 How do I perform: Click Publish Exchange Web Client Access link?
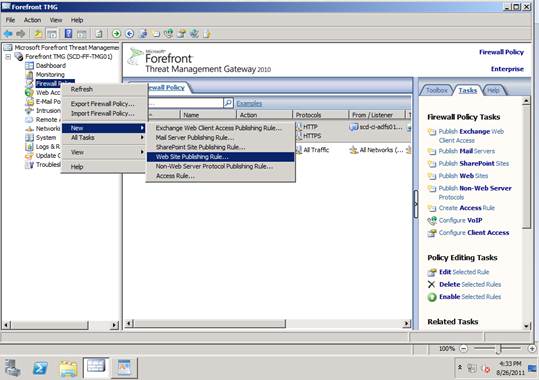[x=471, y=136]
